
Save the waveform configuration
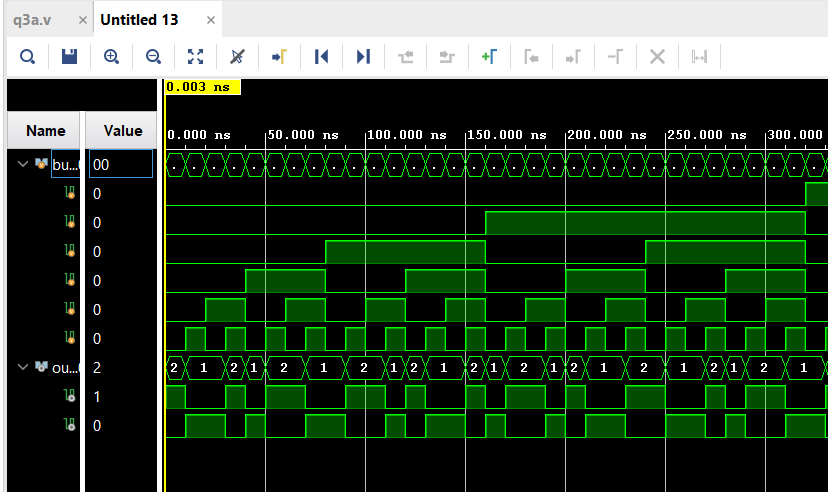[x=69, y=57]
